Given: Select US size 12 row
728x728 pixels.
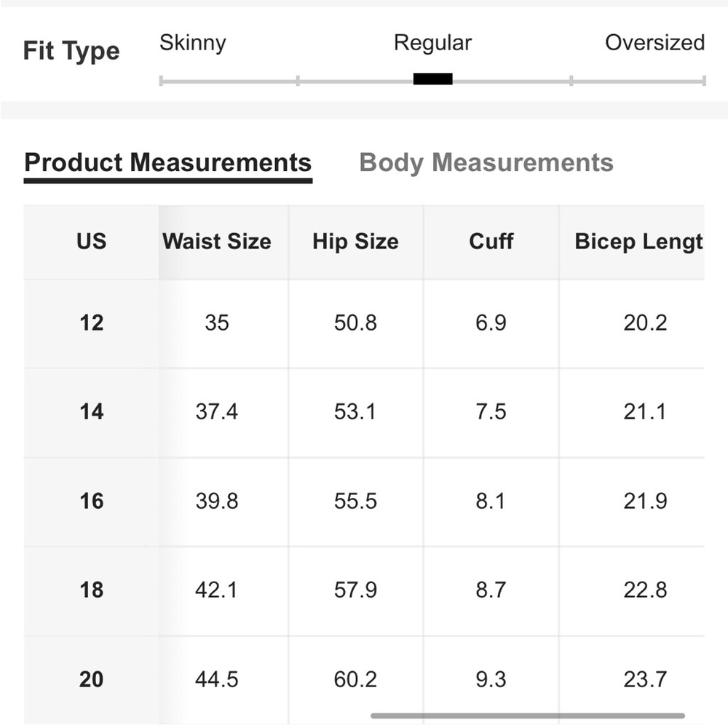Looking at the screenshot, I should pos(364,323).
